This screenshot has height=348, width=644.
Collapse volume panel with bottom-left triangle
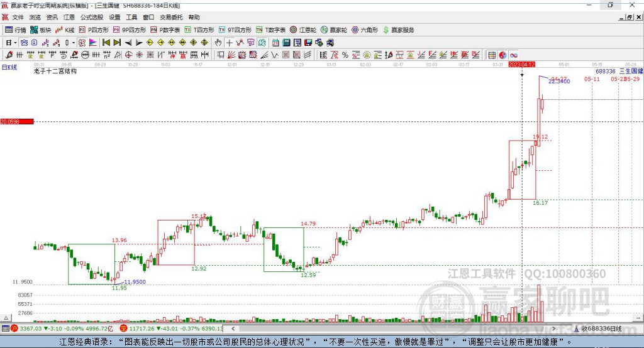point(6,318)
